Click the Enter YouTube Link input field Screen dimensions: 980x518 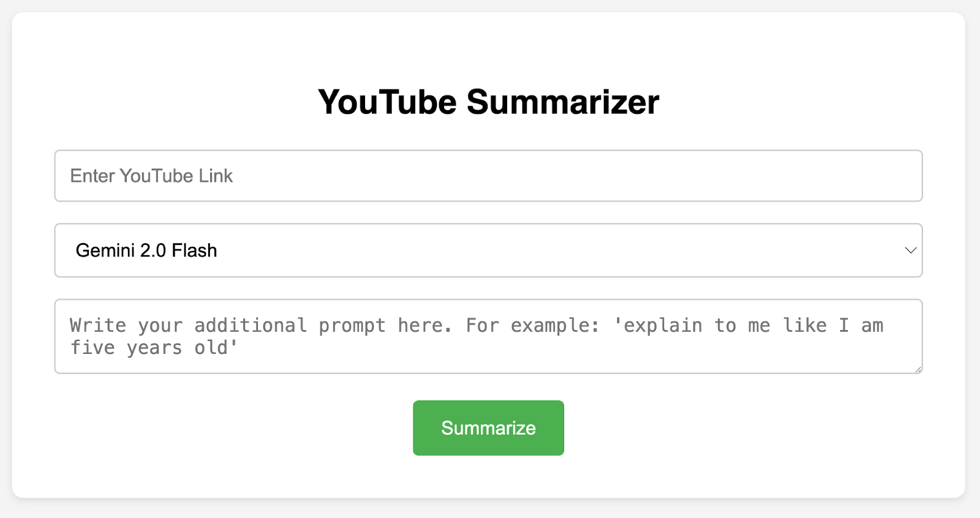pos(488,176)
